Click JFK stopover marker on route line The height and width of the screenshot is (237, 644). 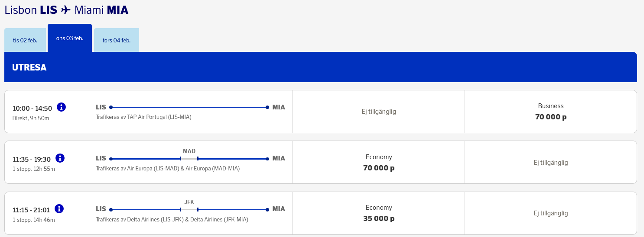pos(189,210)
